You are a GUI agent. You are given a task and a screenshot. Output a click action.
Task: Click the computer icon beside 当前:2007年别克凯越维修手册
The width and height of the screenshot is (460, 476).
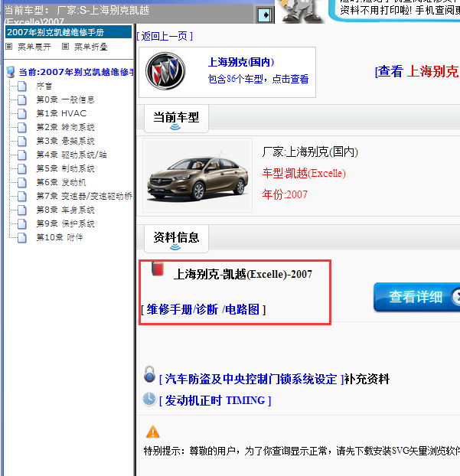click(x=11, y=72)
